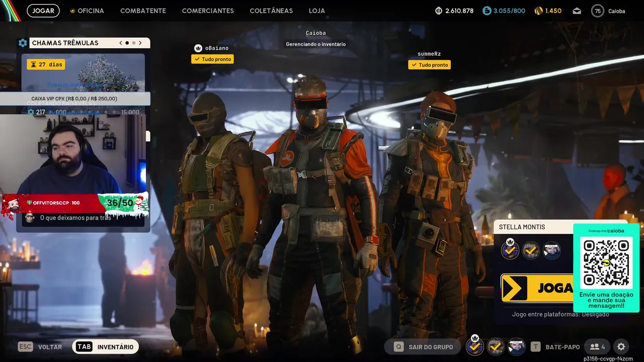The width and height of the screenshot is (644, 362).
Task: Click the crowned leader avatar in bottom bar
Action: pyautogui.click(x=474, y=345)
